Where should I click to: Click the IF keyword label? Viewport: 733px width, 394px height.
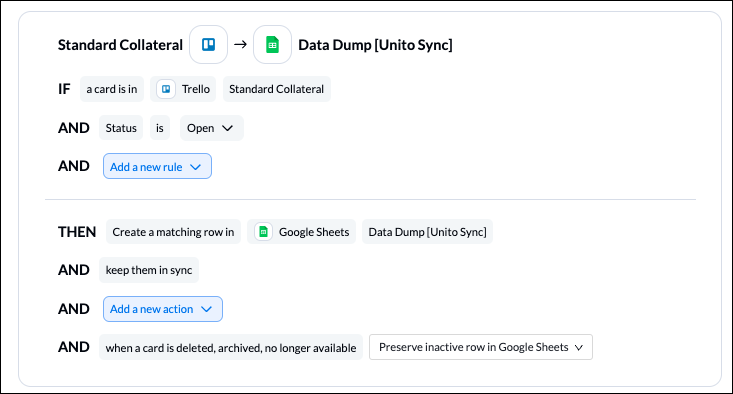tap(64, 89)
